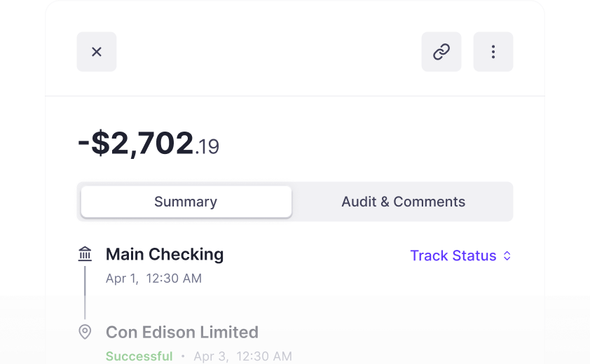Switch to the Summary tab
The height and width of the screenshot is (364, 590).
[x=186, y=202]
